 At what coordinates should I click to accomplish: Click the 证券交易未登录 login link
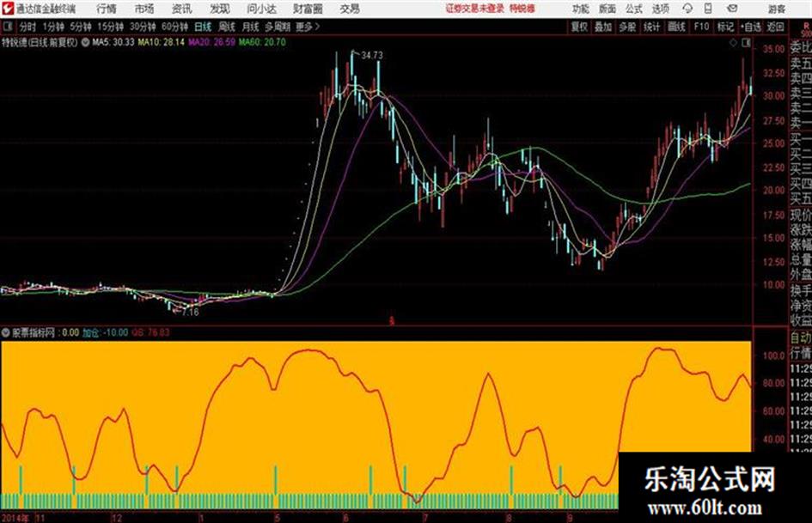click(x=474, y=9)
